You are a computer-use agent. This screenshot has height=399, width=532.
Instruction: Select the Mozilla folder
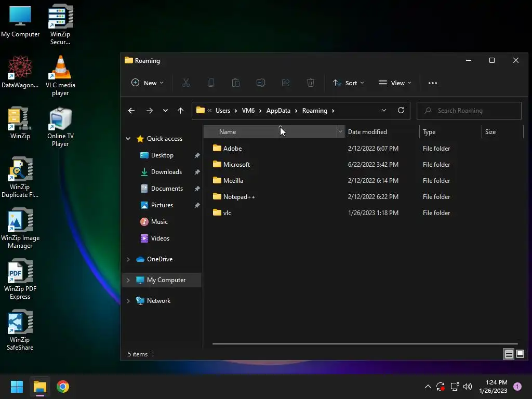coord(233,180)
